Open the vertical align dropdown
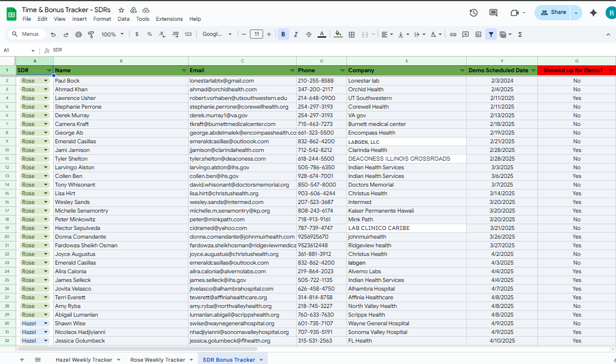The width and height of the screenshot is (616, 364). [x=404, y=35]
